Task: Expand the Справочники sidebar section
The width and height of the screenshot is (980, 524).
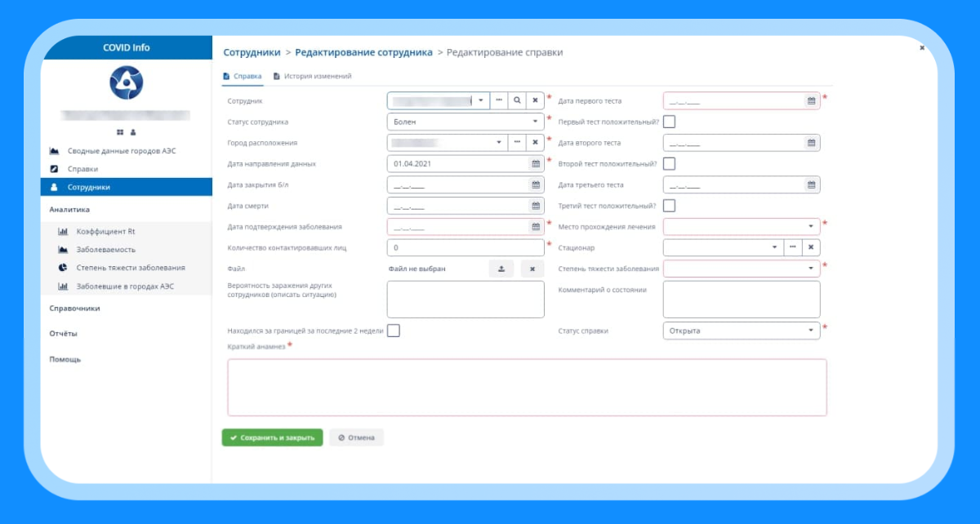Action: click(74, 309)
